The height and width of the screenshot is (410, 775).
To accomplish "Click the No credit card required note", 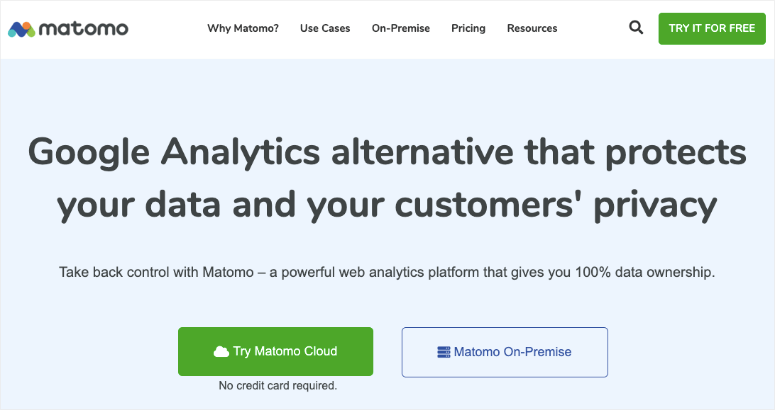I will pos(277,385).
